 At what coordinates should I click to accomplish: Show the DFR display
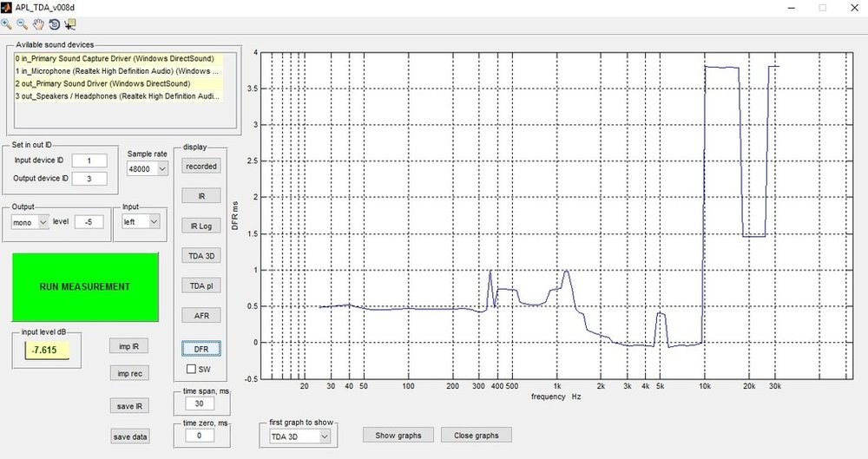click(x=201, y=349)
